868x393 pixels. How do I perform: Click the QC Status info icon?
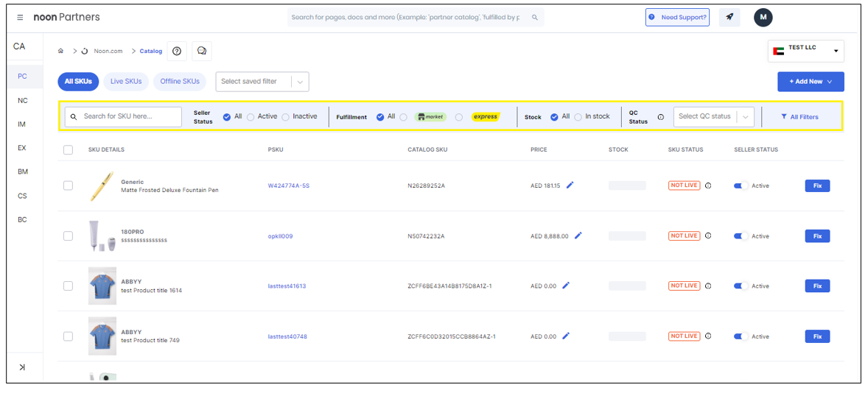pyautogui.click(x=660, y=116)
